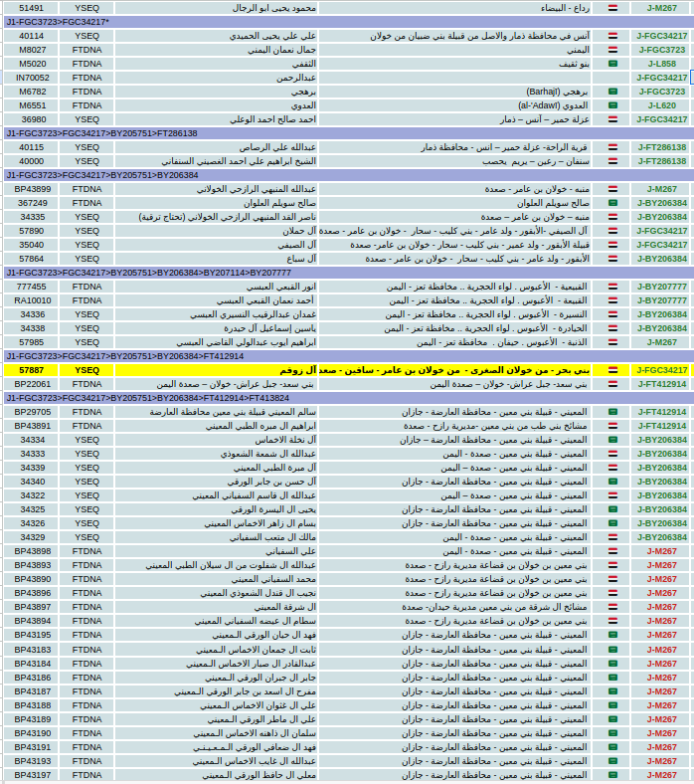Click the Saudi flag in row BP43195
The width and height of the screenshot is (694, 784).
point(612,635)
